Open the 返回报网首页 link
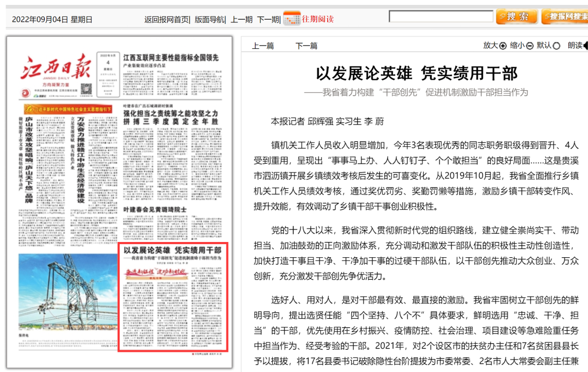Viewport: 588px width, 372px height. 167,20
